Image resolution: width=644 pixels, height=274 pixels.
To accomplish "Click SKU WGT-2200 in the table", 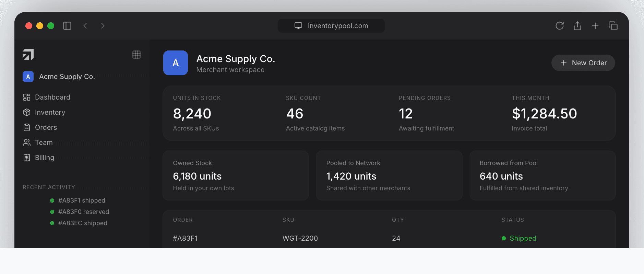I will (300, 238).
